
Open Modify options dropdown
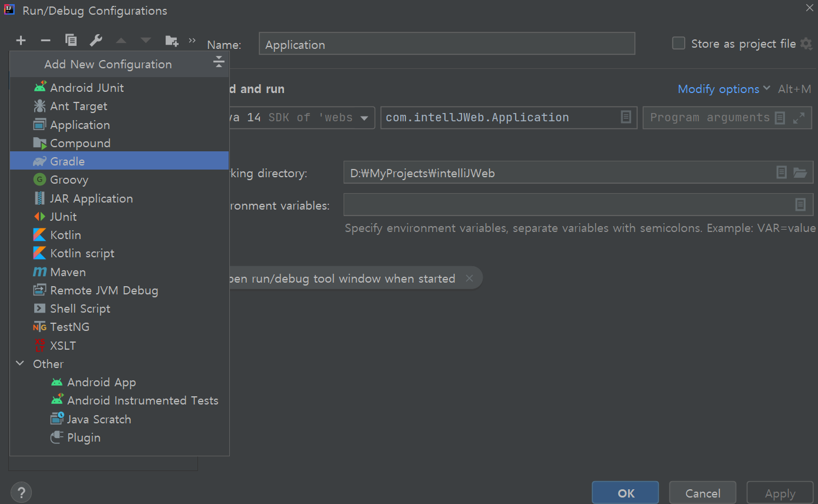point(724,89)
